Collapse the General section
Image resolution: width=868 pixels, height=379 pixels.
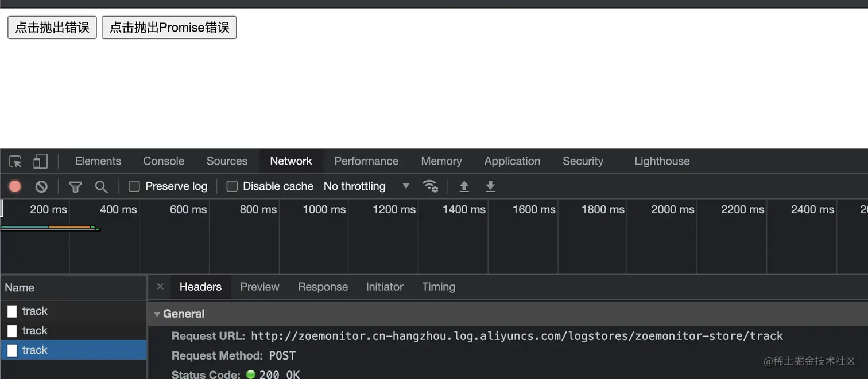tap(157, 314)
